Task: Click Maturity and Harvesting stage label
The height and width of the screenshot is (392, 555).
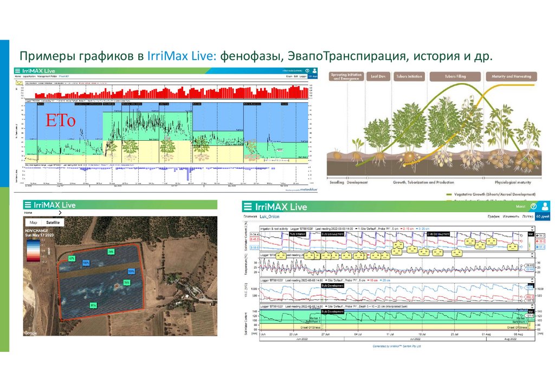Action: [511, 76]
